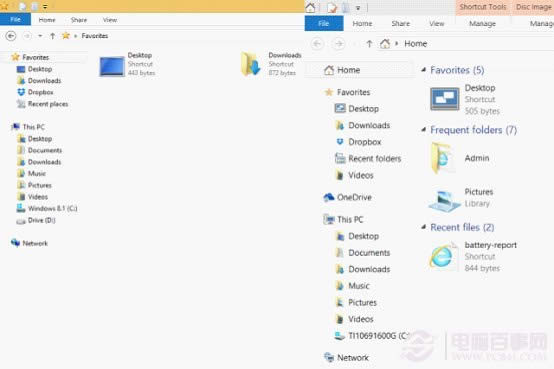Collapse Frequent folders (7) group

tap(424, 130)
